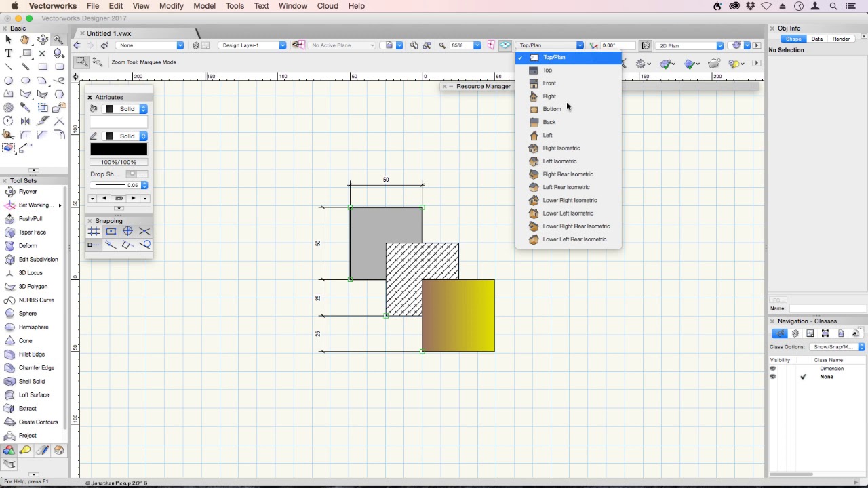
Task: Select the Freehand tool
Action: click(x=59, y=80)
